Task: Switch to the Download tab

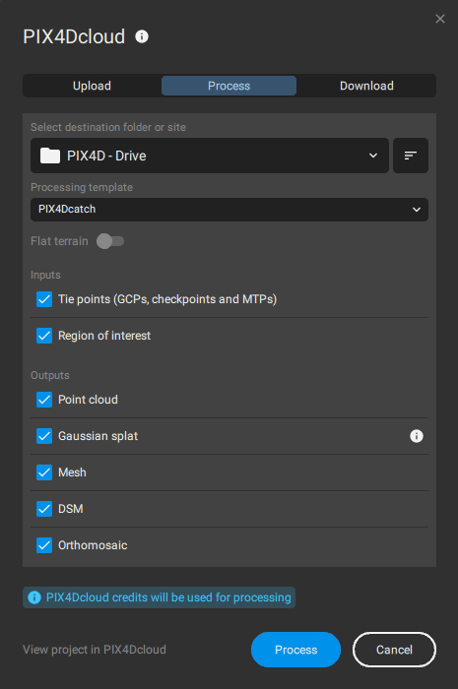Action: pyautogui.click(x=367, y=86)
